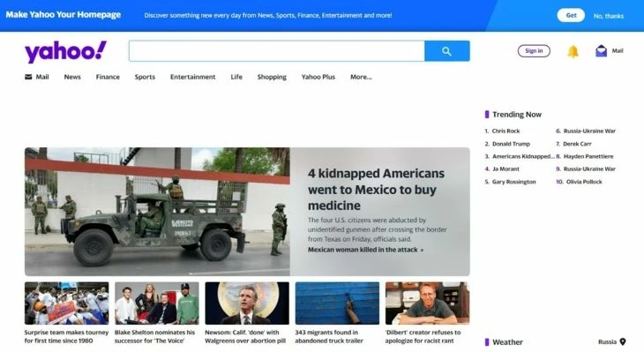Select number 9 Russia-Ukraine War trend

tap(589, 169)
